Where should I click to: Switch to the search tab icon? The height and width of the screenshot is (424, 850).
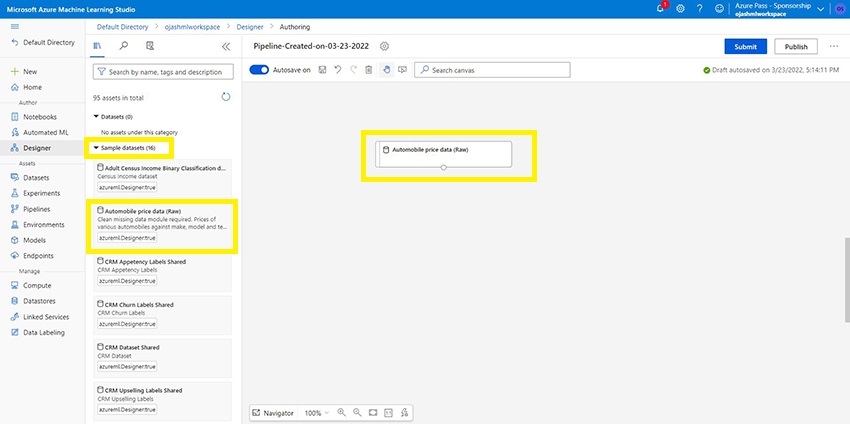[x=124, y=46]
